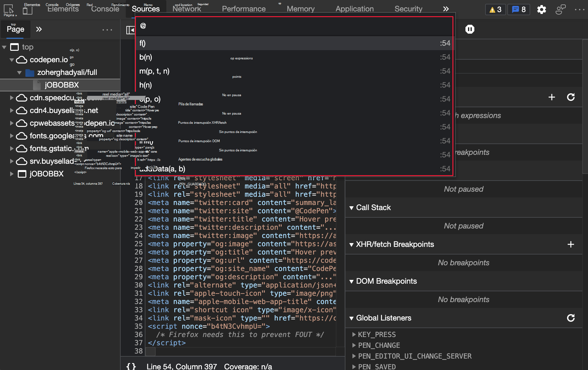Refresh the Global Listeners list
The width and height of the screenshot is (588, 370).
tap(571, 318)
